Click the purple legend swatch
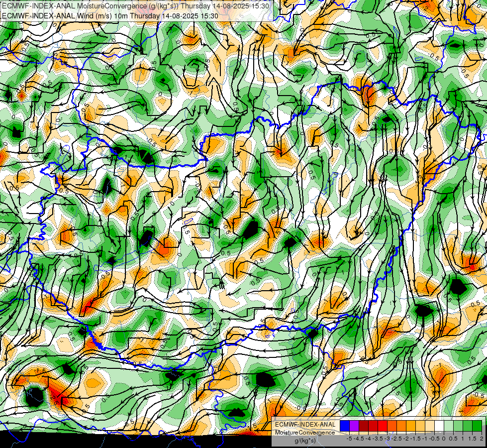Viewport: 487px width, 448px height. click(354, 426)
